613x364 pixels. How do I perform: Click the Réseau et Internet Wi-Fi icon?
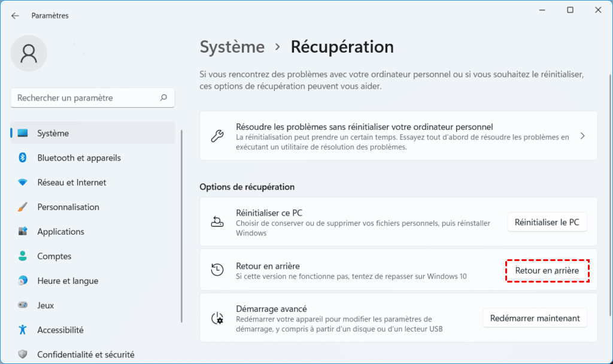(23, 183)
